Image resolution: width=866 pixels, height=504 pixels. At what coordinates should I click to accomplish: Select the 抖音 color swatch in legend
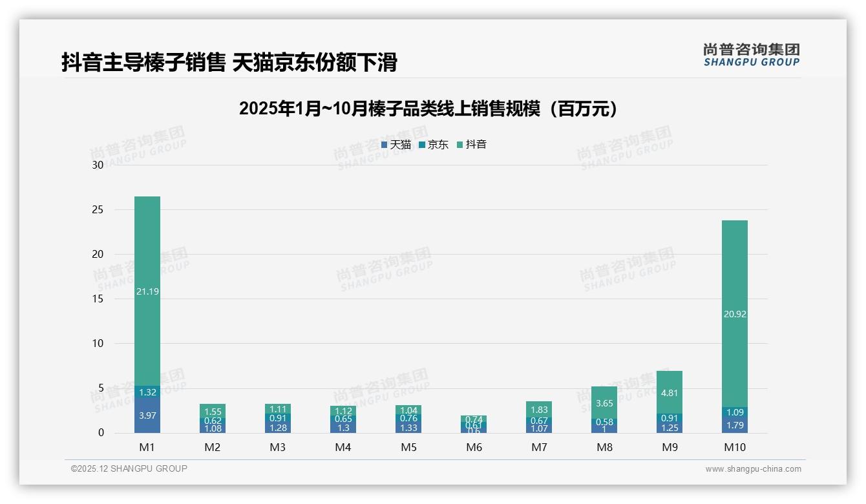click(x=460, y=145)
